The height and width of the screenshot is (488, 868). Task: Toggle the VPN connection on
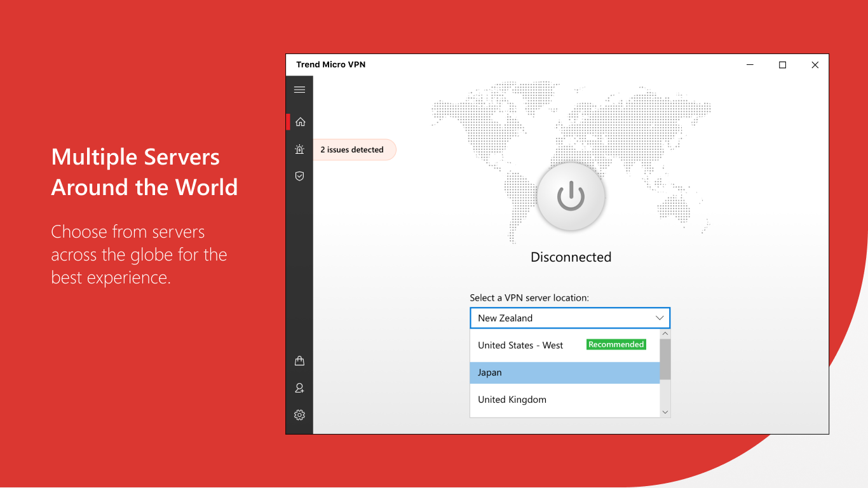571,196
